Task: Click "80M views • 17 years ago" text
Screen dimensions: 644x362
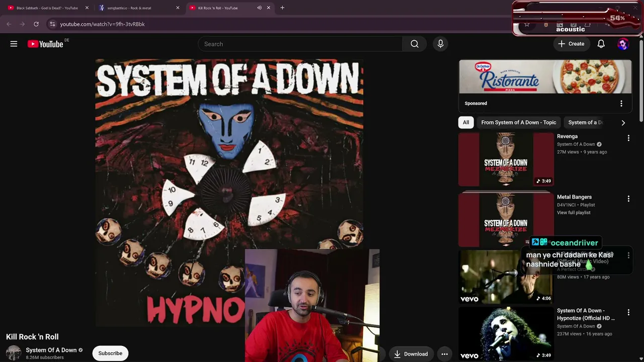Action: point(583,277)
